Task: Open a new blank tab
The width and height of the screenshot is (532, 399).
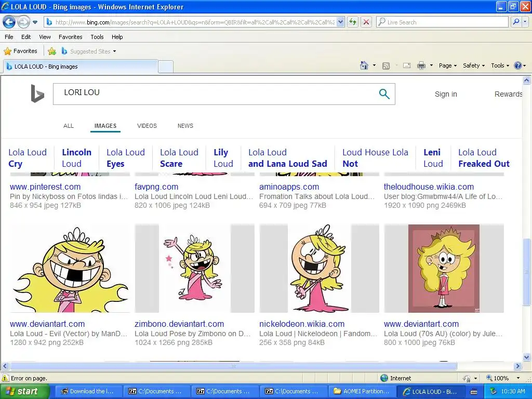Action: click(x=166, y=66)
